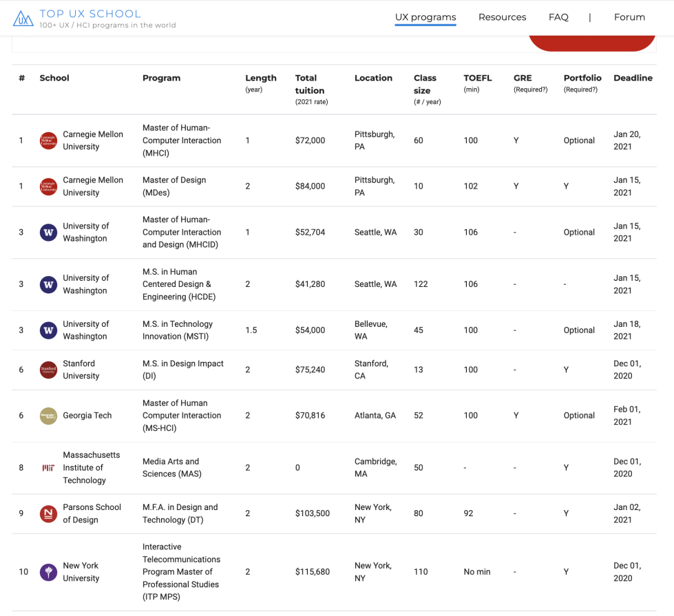Image resolution: width=674 pixels, height=616 pixels.
Task: Open the UX programs nav tab
Action: pos(425,17)
